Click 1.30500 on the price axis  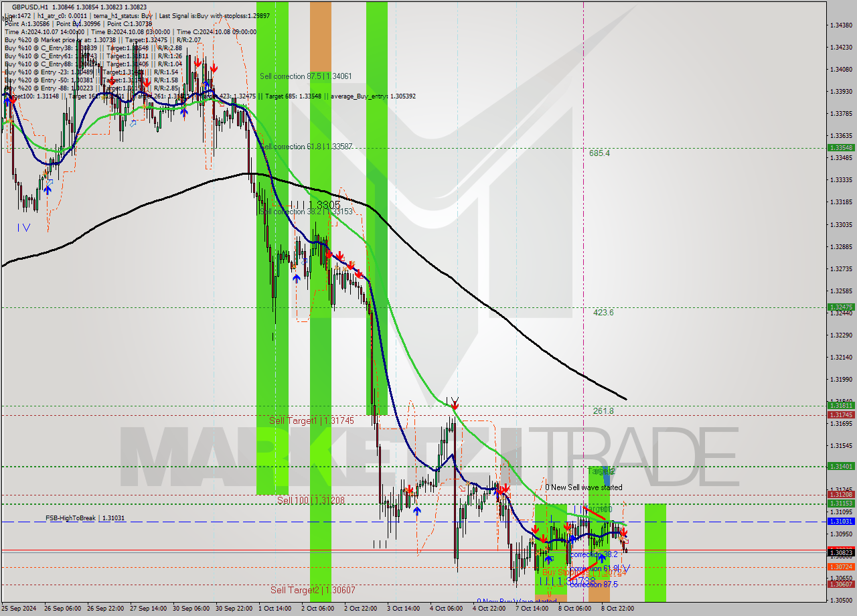pos(841,601)
